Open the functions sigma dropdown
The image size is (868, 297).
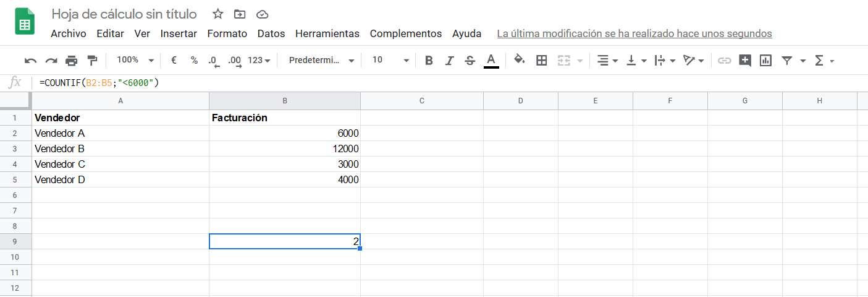(824, 61)
